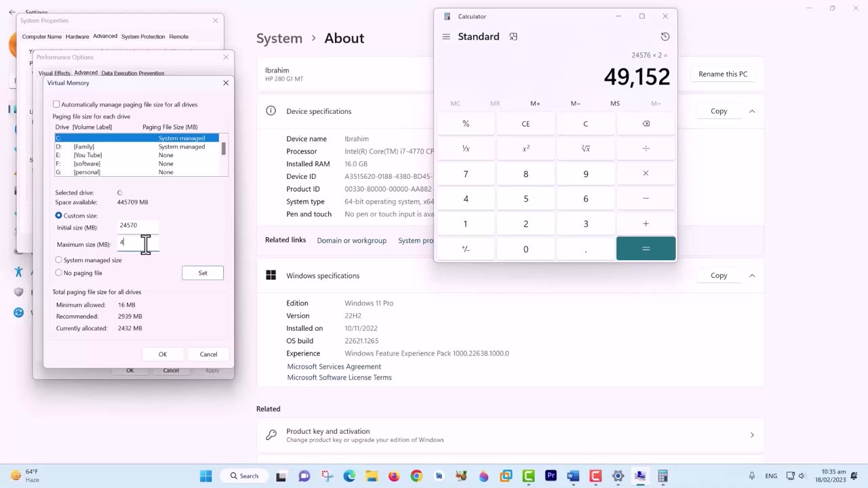Select drive E: [You Tube] row
The image size is (868, 488).
(137, 155)
